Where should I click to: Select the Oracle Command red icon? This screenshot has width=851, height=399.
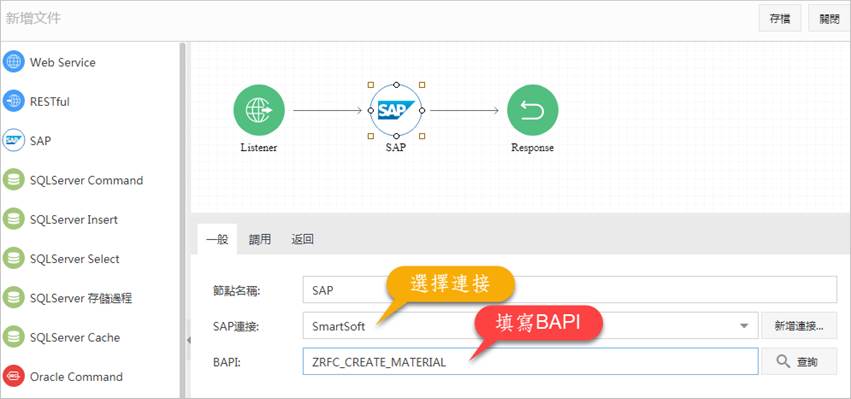[14, 376]
